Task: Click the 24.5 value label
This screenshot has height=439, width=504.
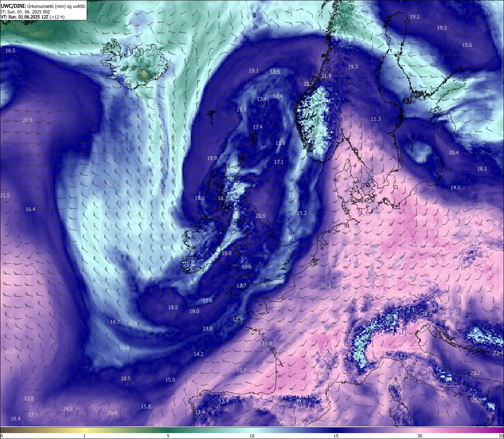Action: (68, 409)
